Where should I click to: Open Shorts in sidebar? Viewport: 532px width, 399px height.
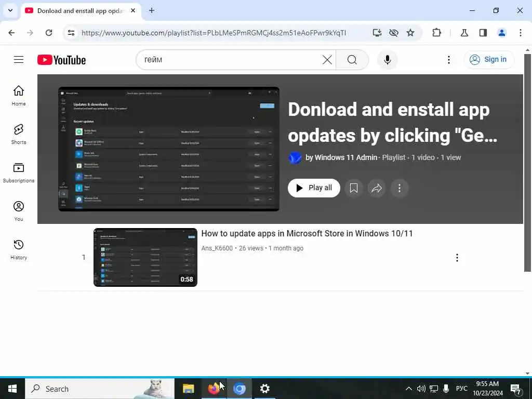19,134
